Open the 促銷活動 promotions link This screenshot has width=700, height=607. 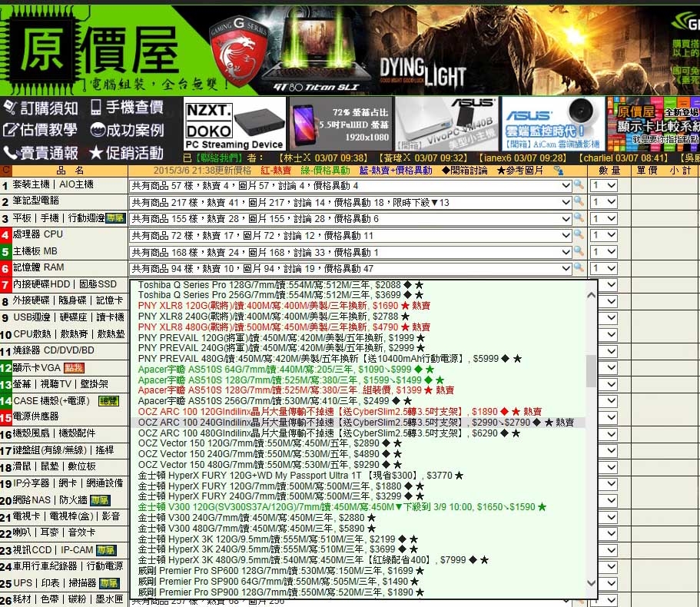[x=126, y=153]
